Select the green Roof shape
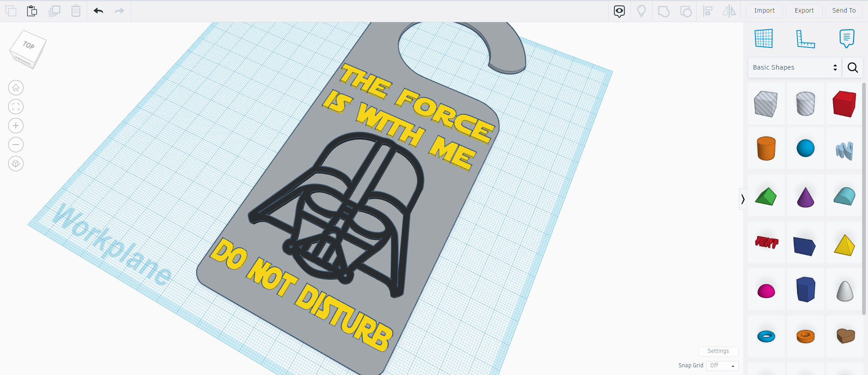The height and width of the screenshot is (375, 868). (x=766, y=197)
